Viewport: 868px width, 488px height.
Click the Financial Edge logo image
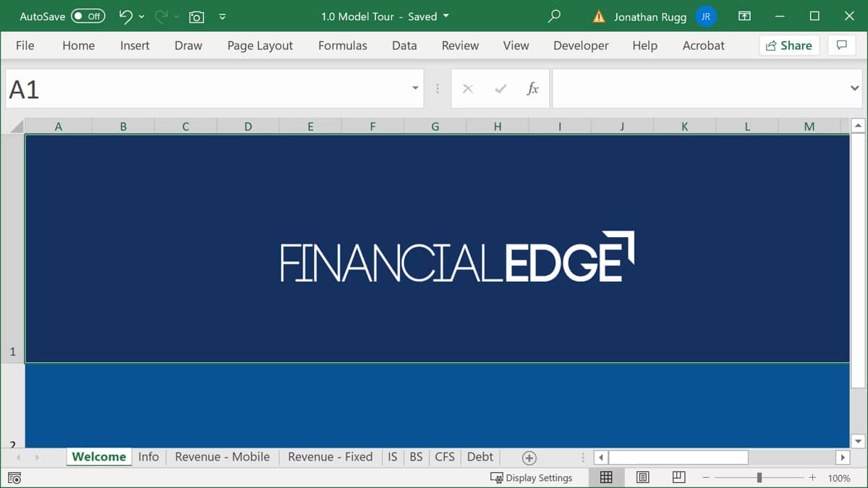(458, 257)
